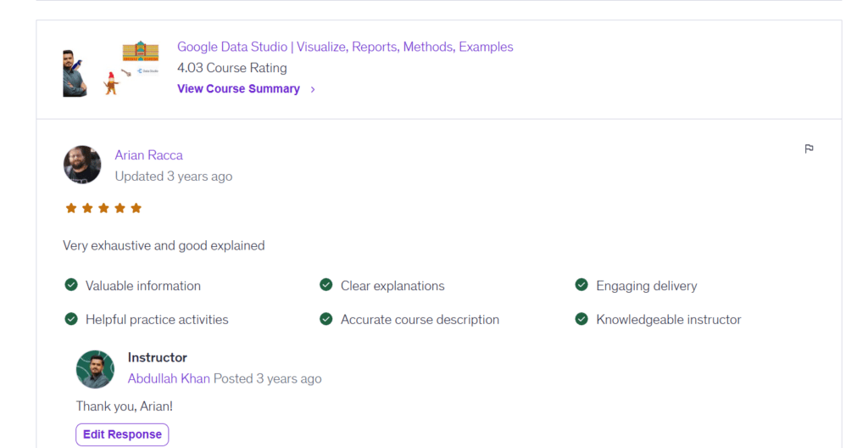Open the View Course Summary link

(x=238, y=89)
